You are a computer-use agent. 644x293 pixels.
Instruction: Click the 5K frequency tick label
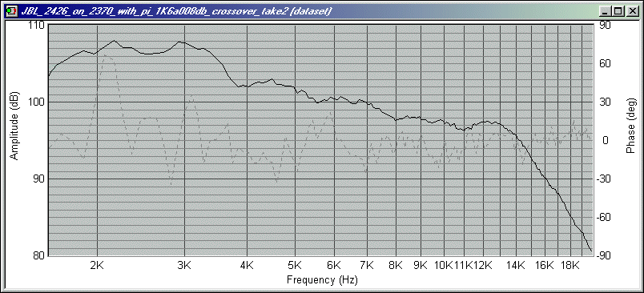pyautogui.click(x=295, y=265)
